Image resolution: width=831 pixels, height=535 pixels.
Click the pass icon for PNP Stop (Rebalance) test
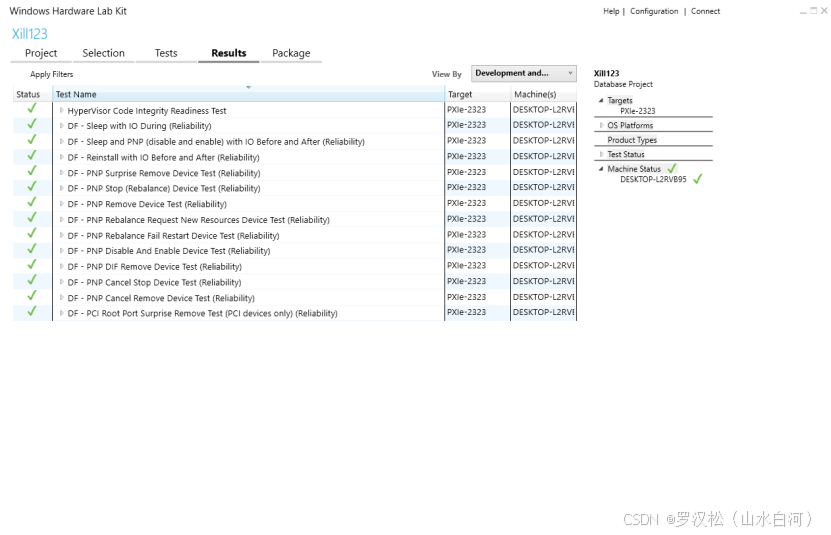(x=32, y=186)
